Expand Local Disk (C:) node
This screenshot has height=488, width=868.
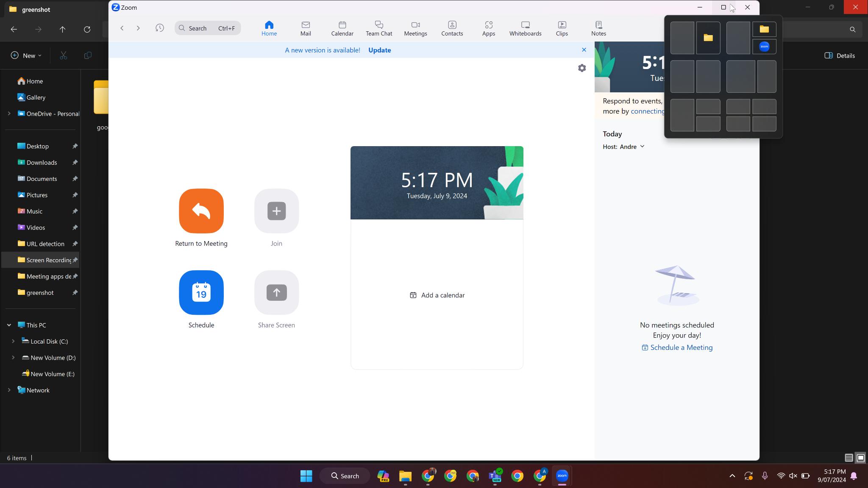point(13,341)
